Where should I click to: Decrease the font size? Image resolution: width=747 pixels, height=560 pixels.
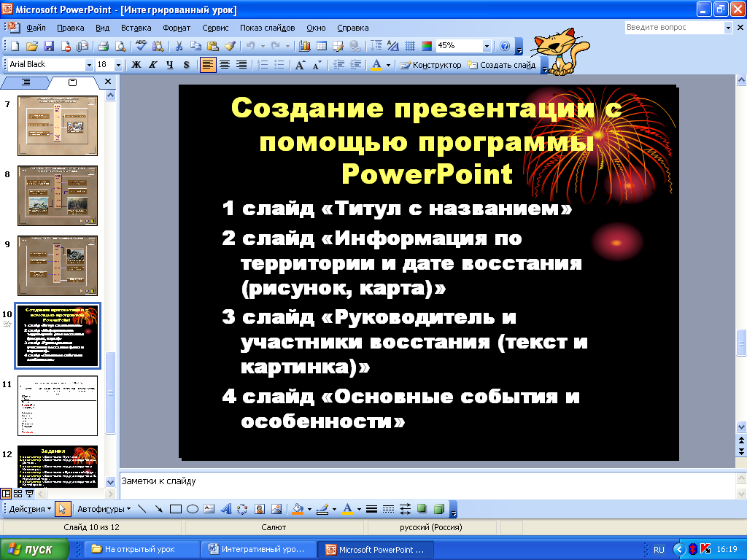pyautogui.click(x=317, y=65)
